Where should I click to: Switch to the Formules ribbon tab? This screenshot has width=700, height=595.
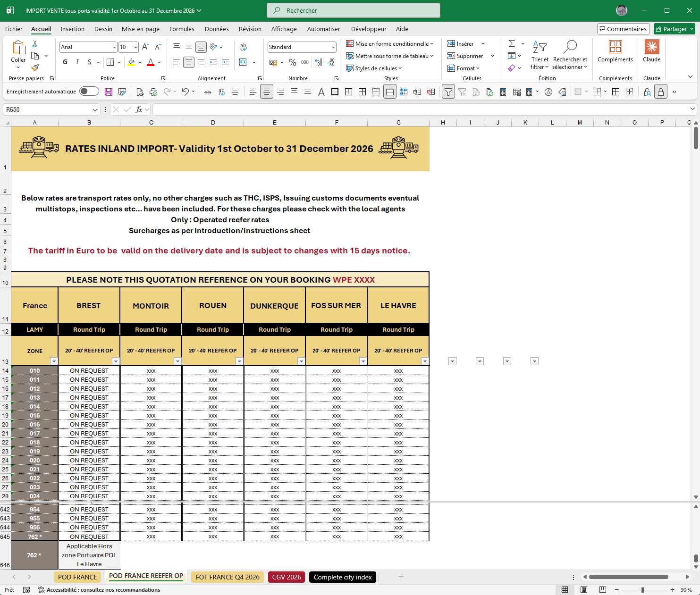tap(182, 29)
